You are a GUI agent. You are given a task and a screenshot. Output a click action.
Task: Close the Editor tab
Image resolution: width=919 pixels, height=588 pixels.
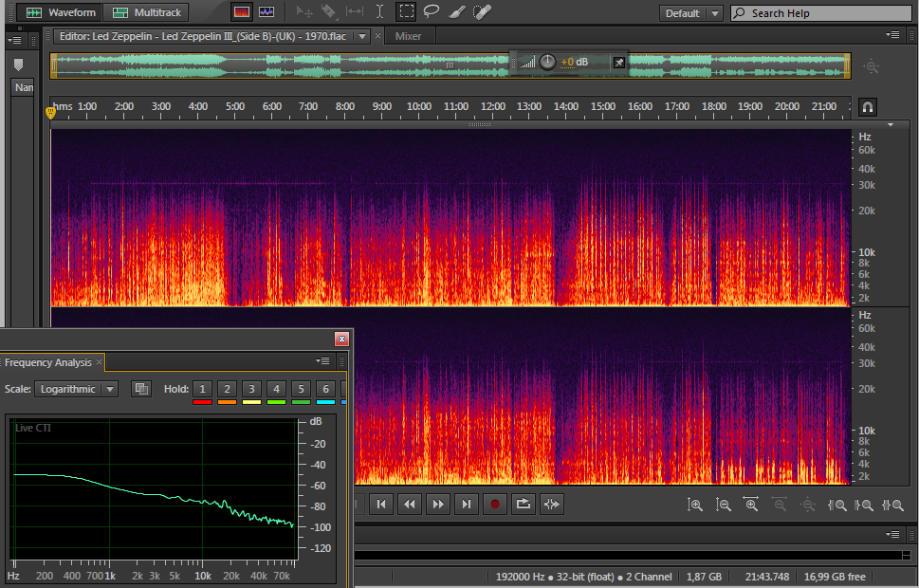point(378,36)
